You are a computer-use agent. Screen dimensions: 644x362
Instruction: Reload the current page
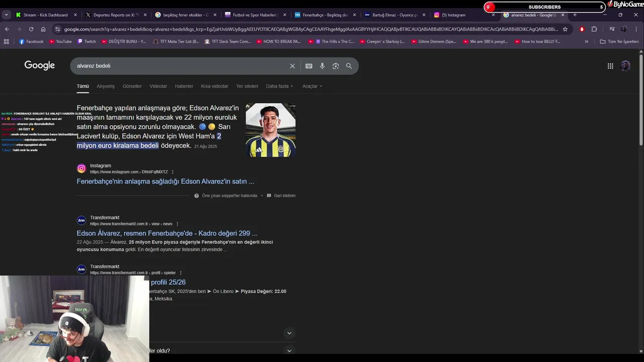click(31, 29)
